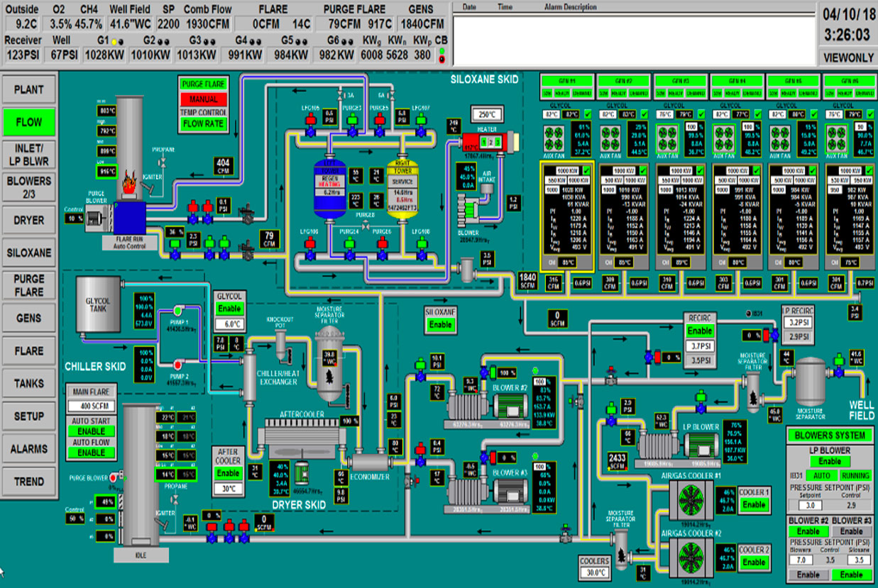878x588 pixels.
Task: Click the alarm description list area
Action: pyautogui.click(x=634, y=39)
